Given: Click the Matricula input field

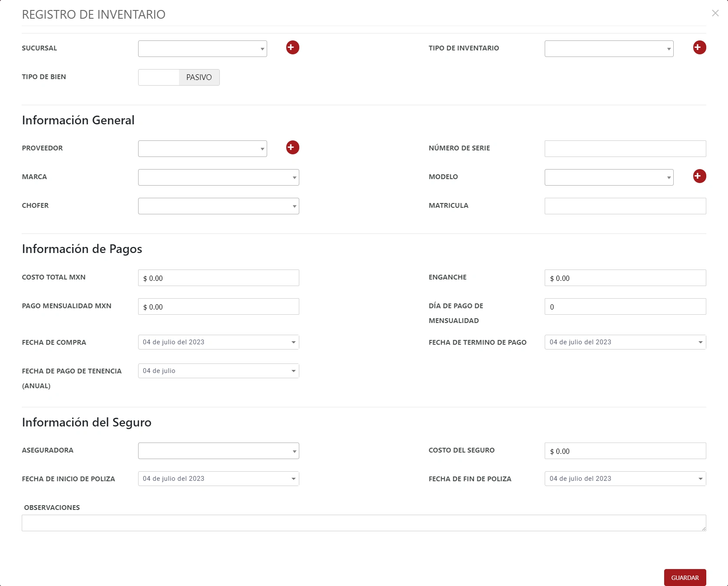Looking at the screenshot, I should [625, 206].
